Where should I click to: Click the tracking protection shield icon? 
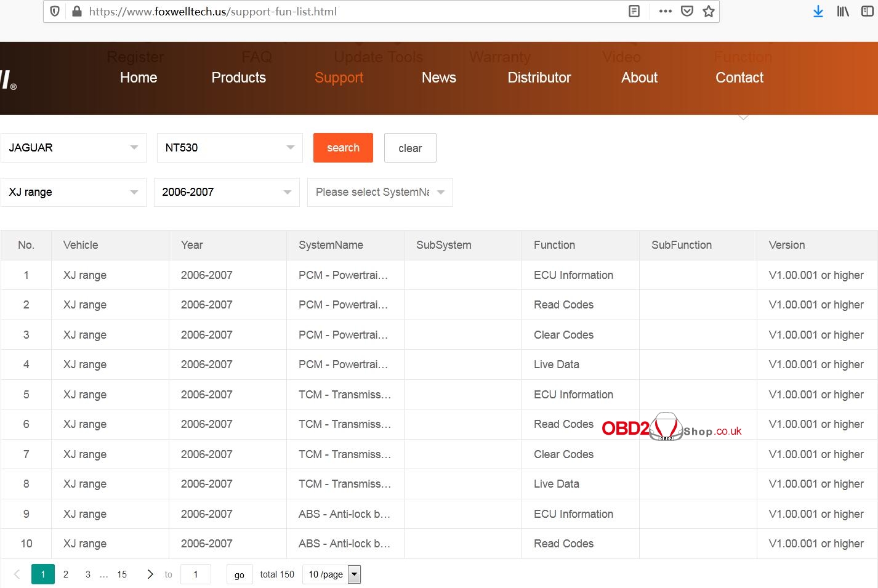pos(55,11)
